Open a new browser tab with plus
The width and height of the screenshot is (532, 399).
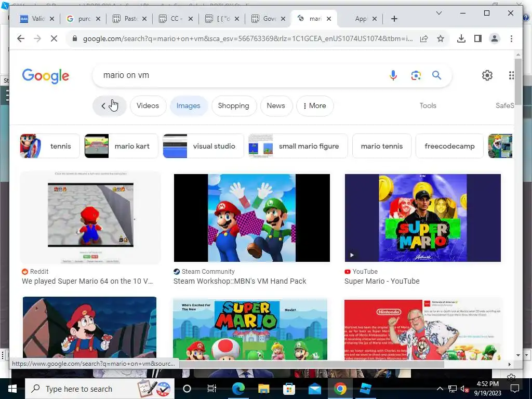tap(394, 19)
